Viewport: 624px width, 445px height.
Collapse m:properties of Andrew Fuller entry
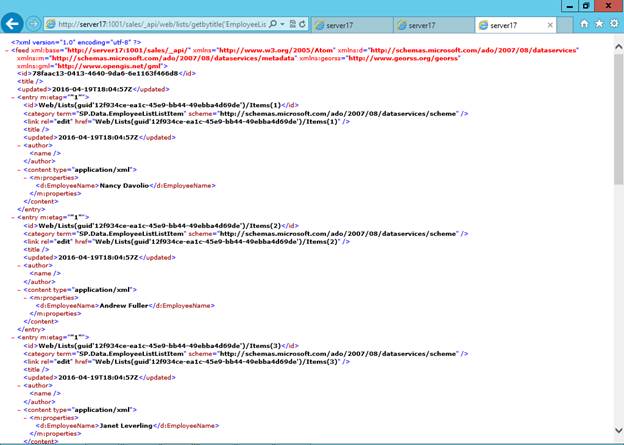[25, 298]
